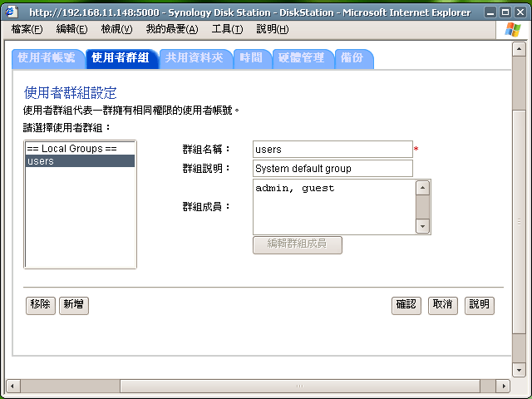This screenshot has width=532, height=399.
Task: Open the 編輯(E) menu
Action: coord(71,29)
